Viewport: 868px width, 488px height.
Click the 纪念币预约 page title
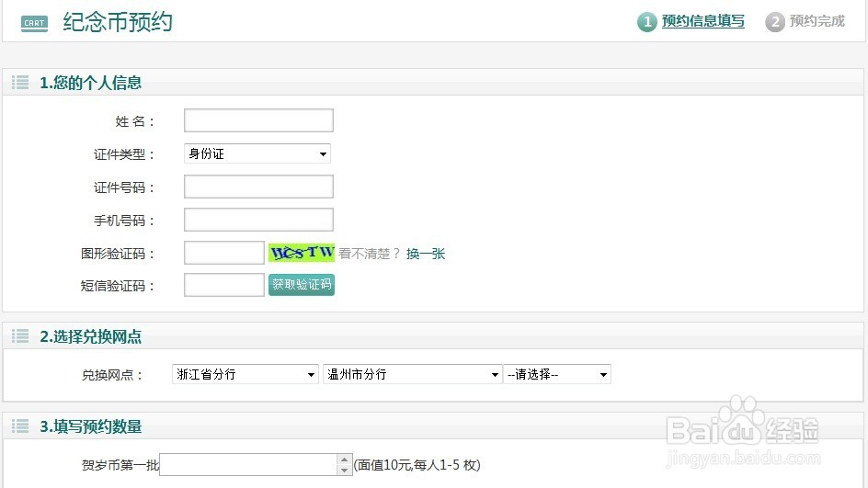tap(118, 22)
